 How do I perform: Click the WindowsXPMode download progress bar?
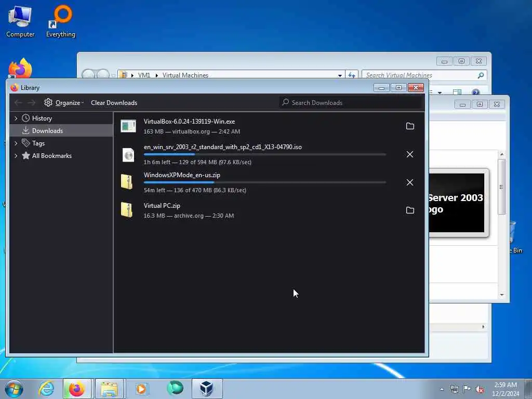tap(265, 182)
